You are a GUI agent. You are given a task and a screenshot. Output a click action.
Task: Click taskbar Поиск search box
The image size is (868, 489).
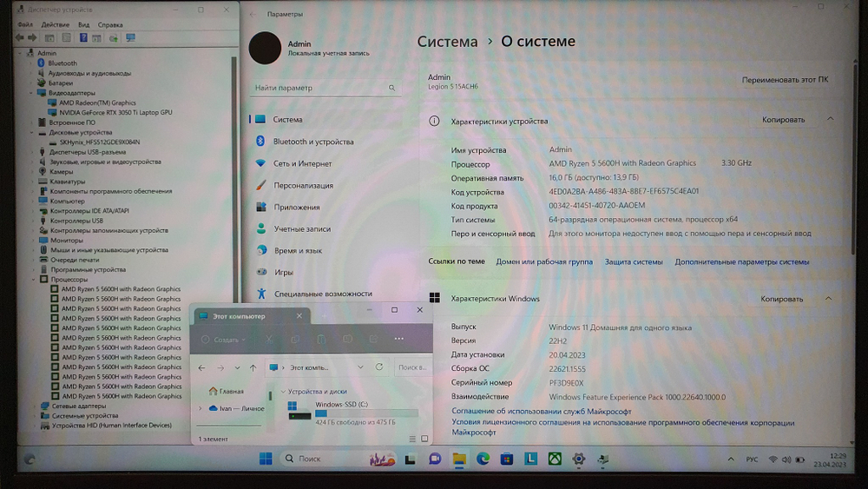[x=339, y=459]
